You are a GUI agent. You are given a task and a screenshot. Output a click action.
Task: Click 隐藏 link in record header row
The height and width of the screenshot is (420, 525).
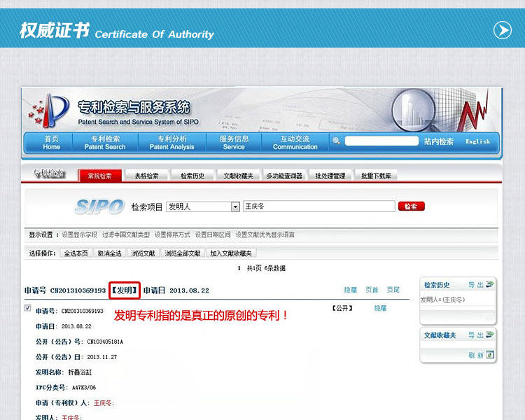click(x=351, y=290)
